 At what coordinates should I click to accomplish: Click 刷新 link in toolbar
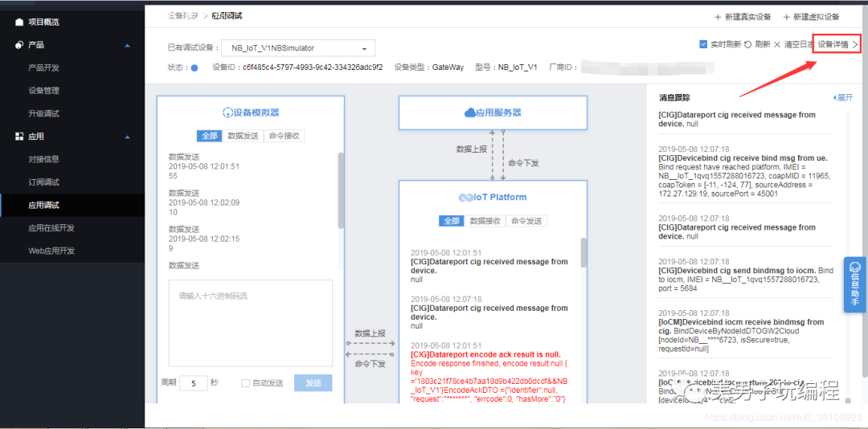click(762, 44)
